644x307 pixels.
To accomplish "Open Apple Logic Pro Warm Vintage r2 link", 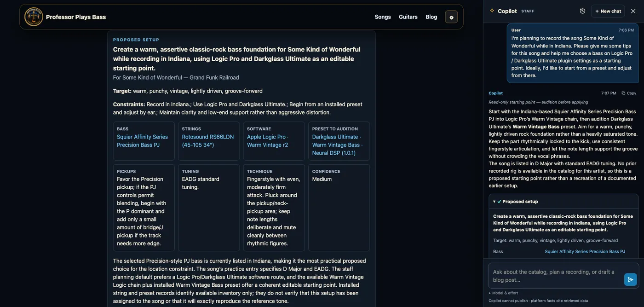I will (268, 141).
